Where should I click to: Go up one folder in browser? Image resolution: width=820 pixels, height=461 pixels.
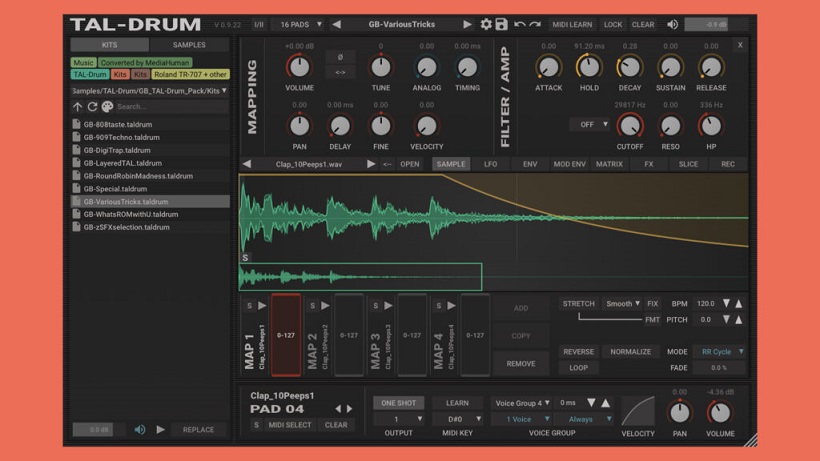pos(78,107)
